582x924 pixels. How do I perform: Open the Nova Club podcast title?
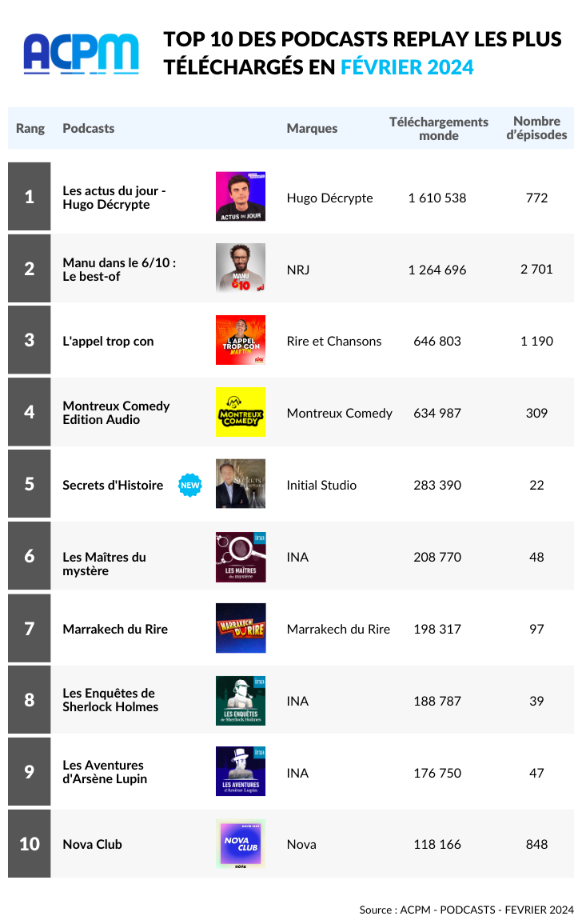click(93, 845)
